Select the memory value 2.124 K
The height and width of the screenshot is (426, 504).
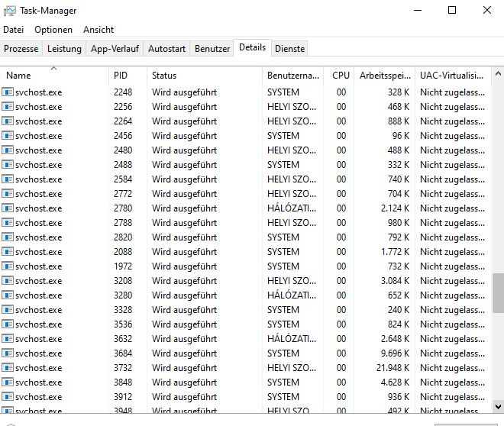(395, 208)
